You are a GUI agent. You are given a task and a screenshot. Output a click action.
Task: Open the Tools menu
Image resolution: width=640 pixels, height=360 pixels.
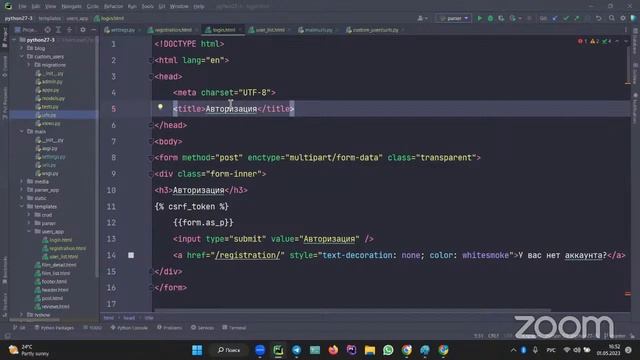tap(147, 6)
